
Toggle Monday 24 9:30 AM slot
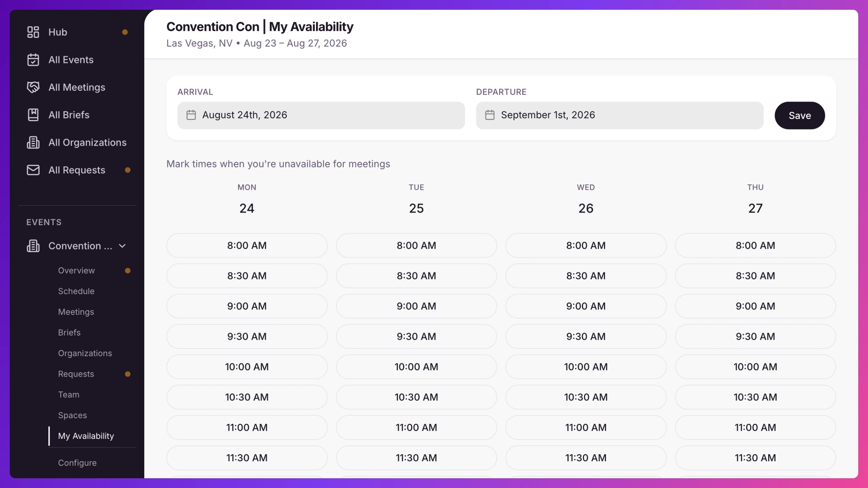click(247, 337)
